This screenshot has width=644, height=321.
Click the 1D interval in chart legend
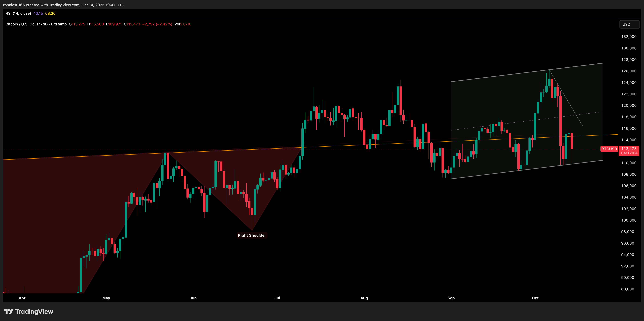pos(45,24)
